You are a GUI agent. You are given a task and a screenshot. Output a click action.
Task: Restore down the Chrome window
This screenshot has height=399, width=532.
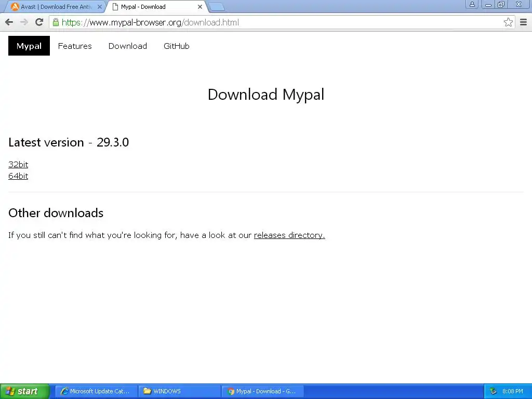coord(501,4)
